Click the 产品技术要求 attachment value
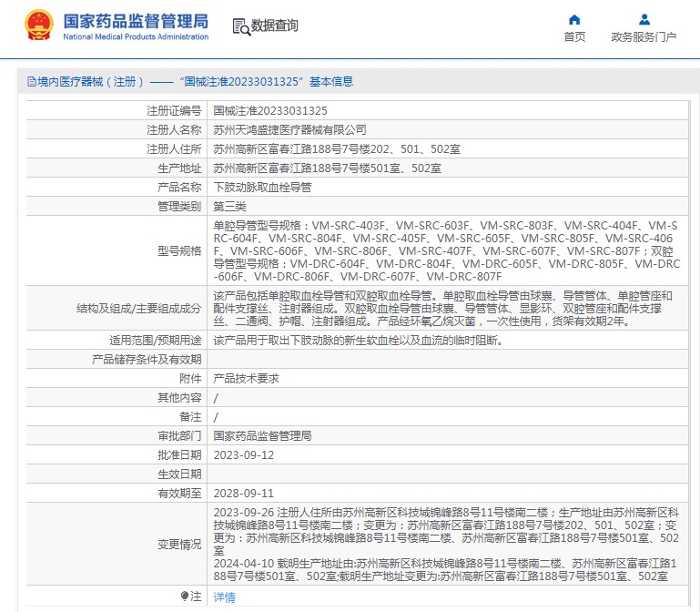The image size is (700, 612). coord(246,378)
